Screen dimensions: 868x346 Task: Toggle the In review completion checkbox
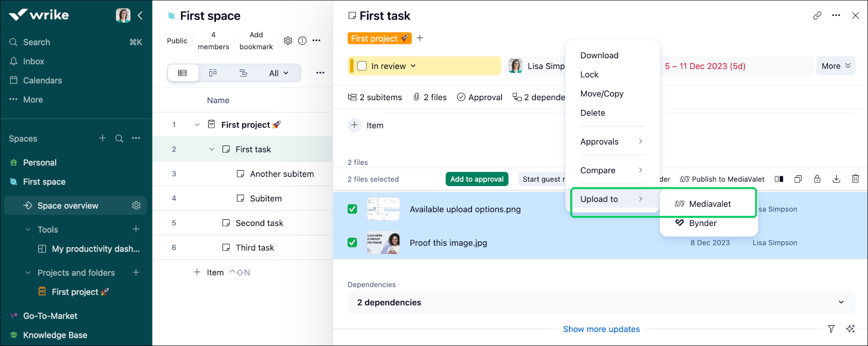(362, 66)
